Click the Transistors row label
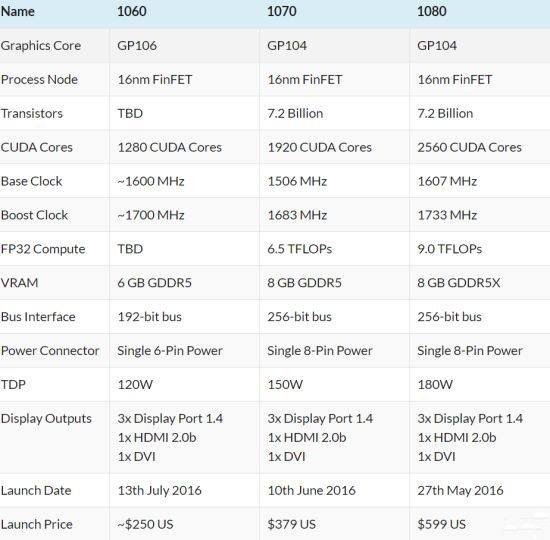Image resolution: width=550 pixels, height=540 pixels. [32, 113]
